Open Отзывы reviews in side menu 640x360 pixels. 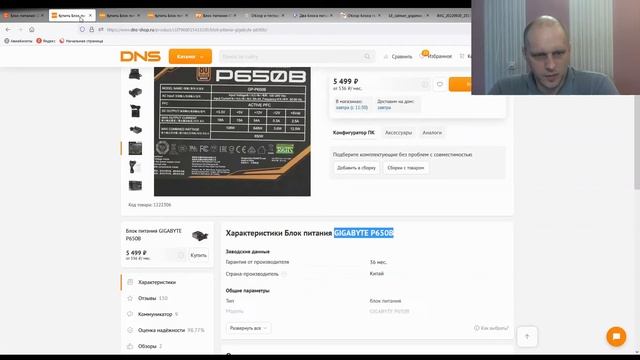click(x=147, y=298)
